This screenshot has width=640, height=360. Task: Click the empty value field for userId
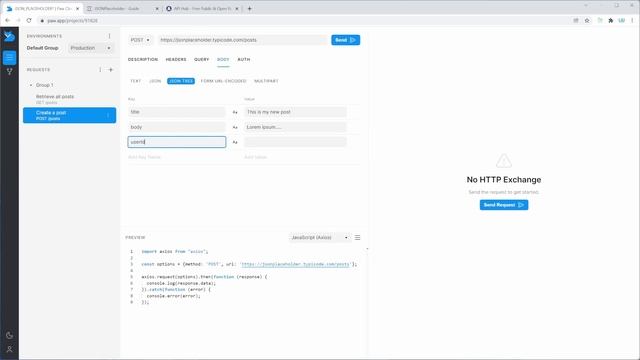click(295, 142)
